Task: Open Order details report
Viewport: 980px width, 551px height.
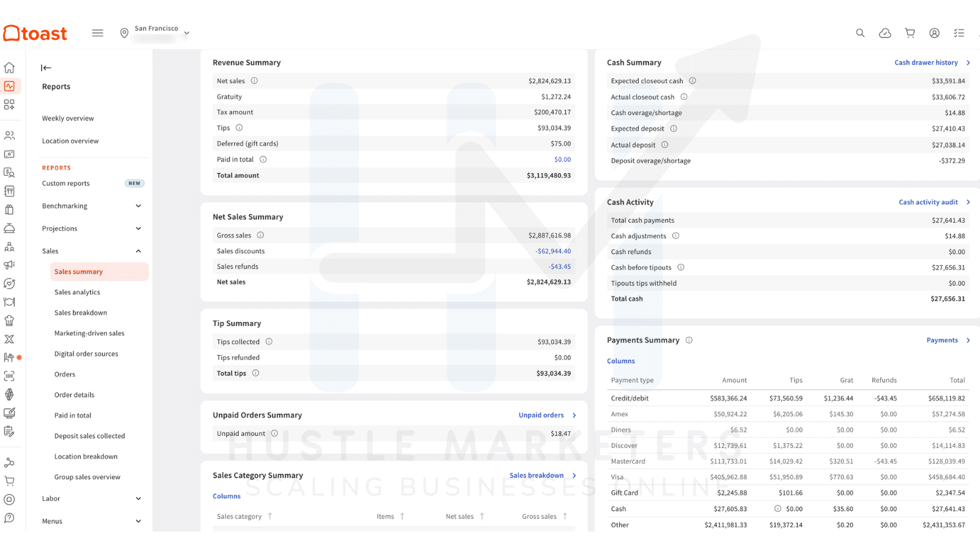Action: pyautogui.click(x=75, y=395)
